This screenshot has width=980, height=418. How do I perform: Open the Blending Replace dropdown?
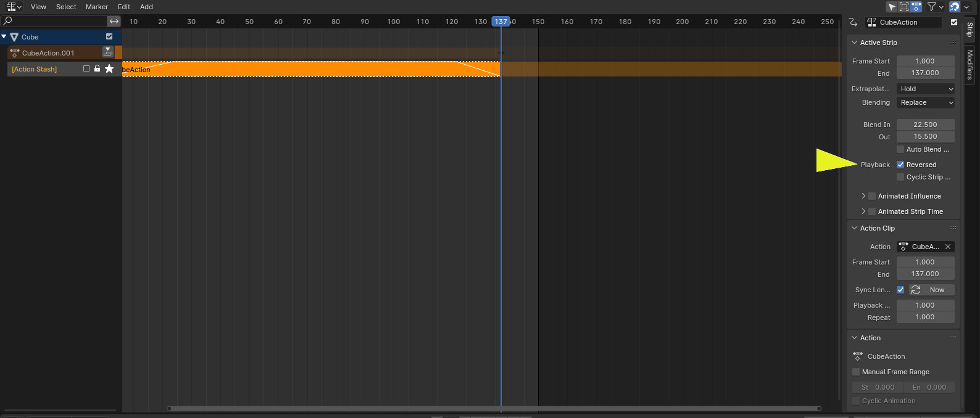[926, 102]
